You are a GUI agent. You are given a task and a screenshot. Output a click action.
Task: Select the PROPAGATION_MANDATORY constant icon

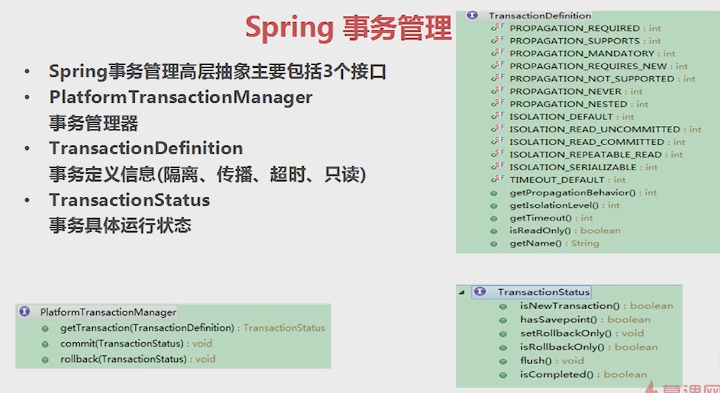click(497, 53)
